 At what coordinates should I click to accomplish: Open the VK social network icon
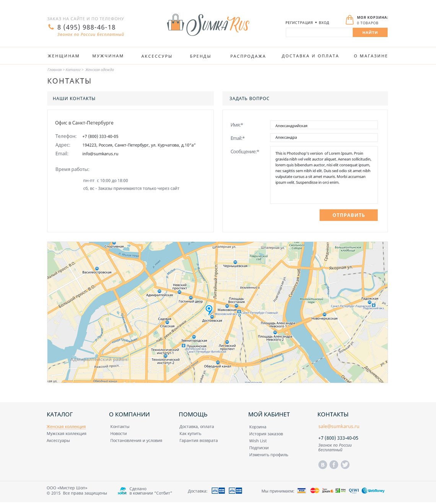pyautogui.click(x=323, y=465)
